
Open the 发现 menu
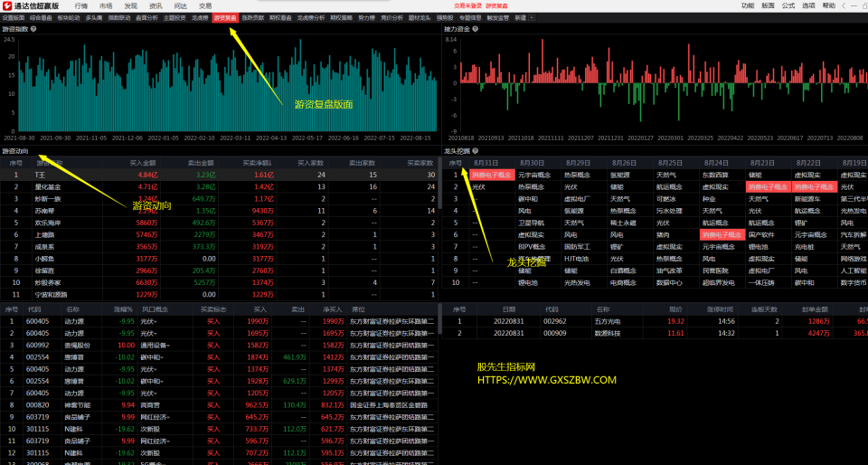130,5
